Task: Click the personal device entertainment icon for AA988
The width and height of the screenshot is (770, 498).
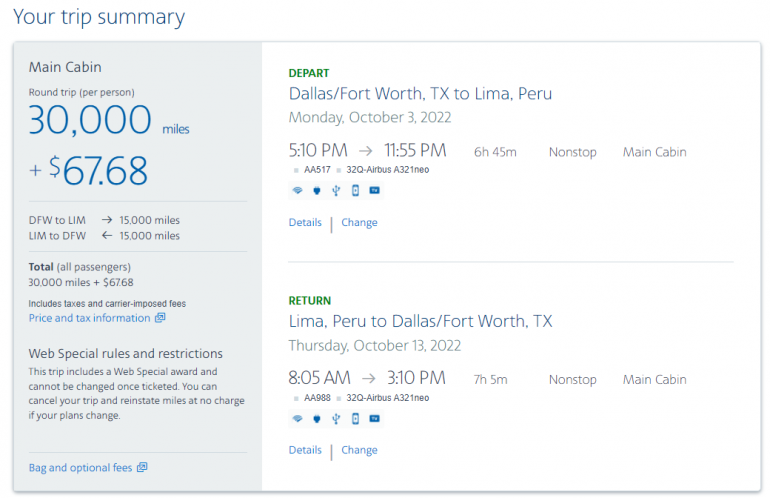Action: 354,418
